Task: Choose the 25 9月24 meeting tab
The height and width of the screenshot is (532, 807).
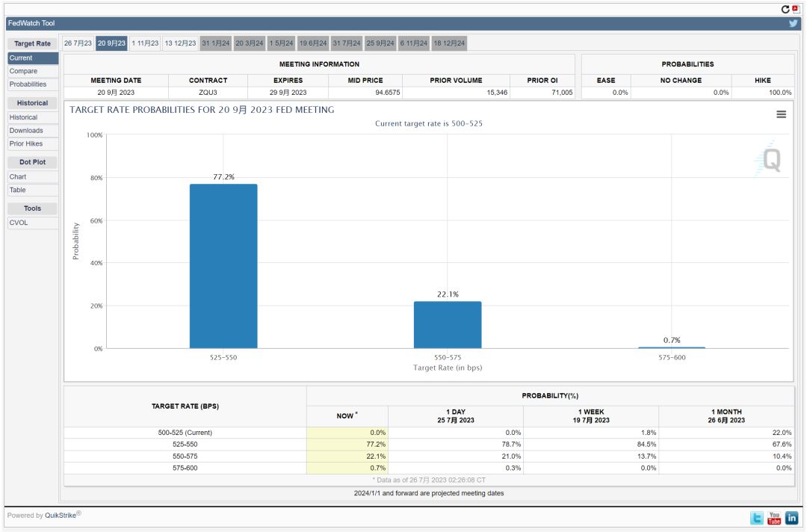Action: (x=380, y=43)
